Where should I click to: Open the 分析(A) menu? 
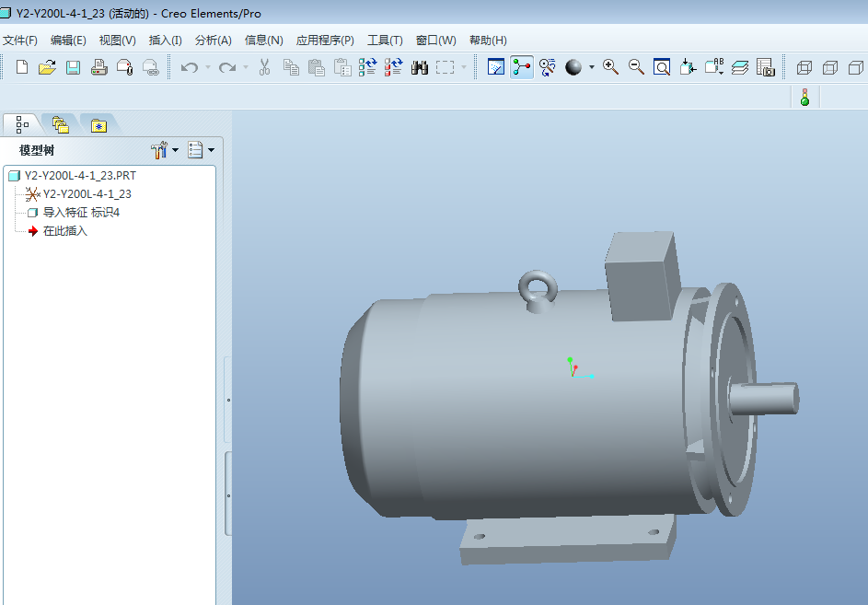(214, 41)
